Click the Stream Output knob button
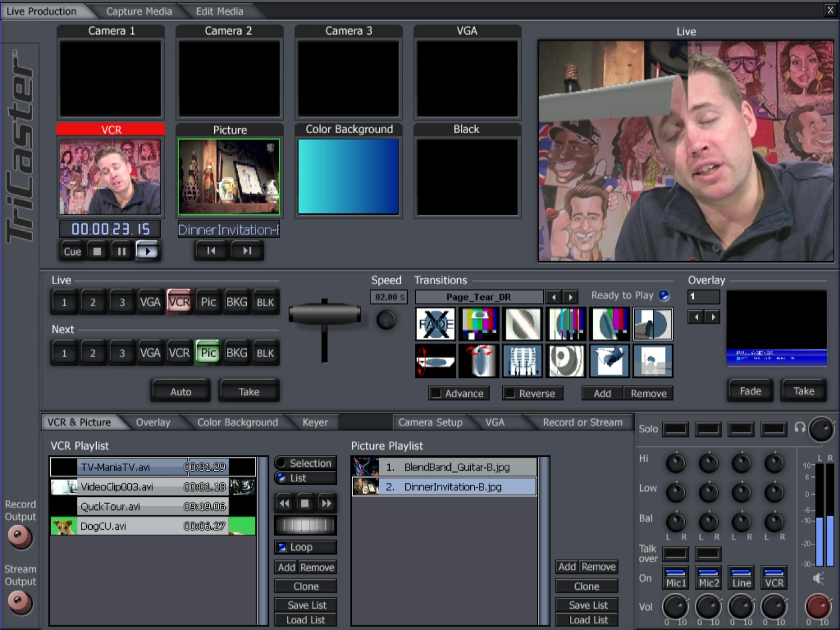Image resolution: width=840 pixels, height=630 pixels. click(x=20, y=601)
